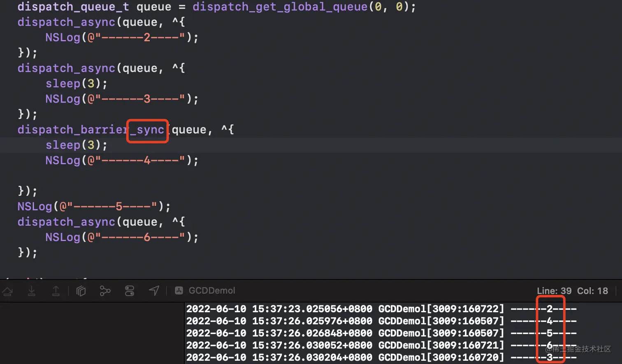Click the Step Into debug icon

click(32, 291)
